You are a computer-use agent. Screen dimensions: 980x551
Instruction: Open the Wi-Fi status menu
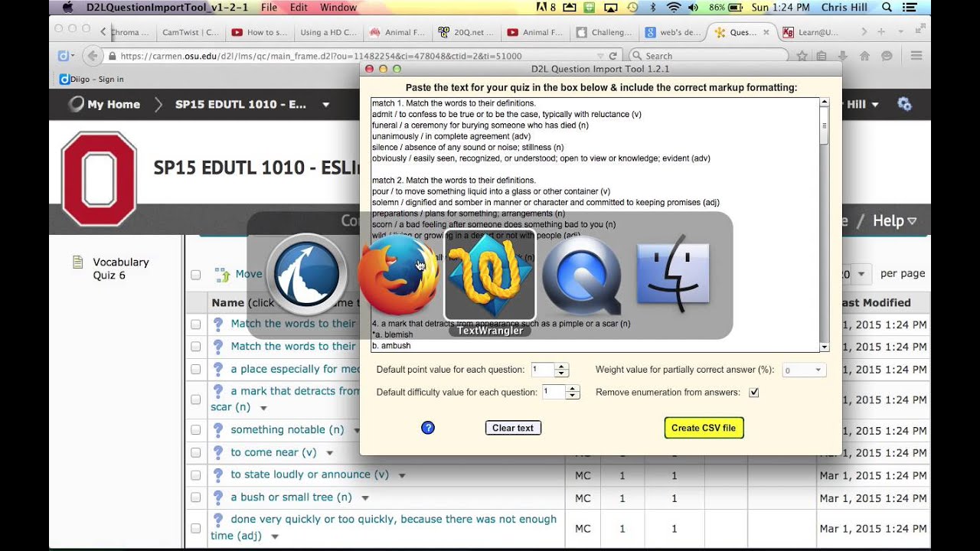[674, 8]
